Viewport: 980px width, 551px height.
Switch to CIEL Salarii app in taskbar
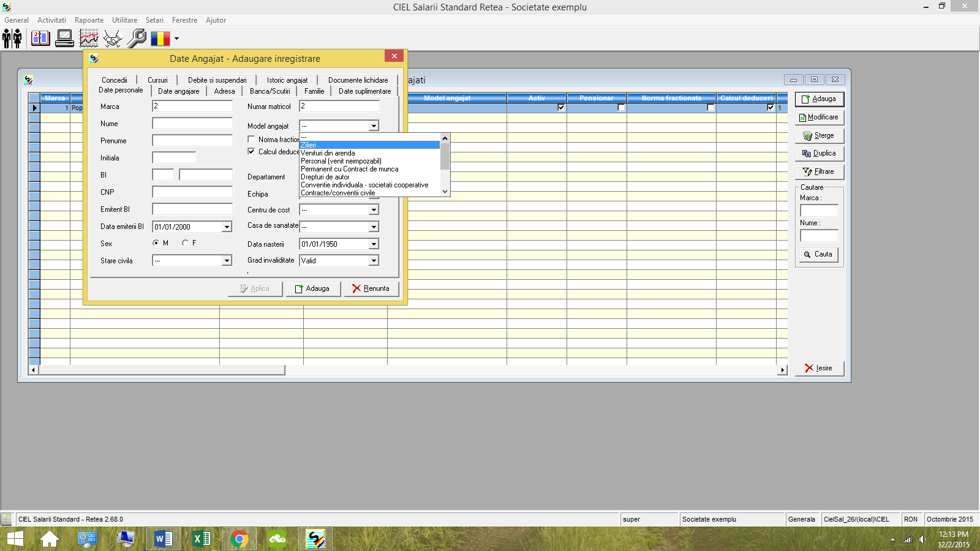315,539
